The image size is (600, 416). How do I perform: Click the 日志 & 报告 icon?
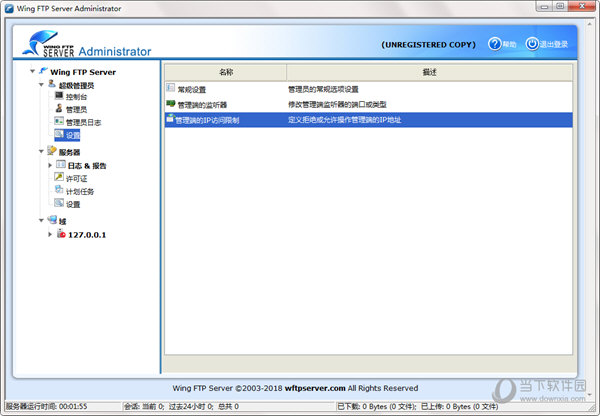click(x=61, y=165)
